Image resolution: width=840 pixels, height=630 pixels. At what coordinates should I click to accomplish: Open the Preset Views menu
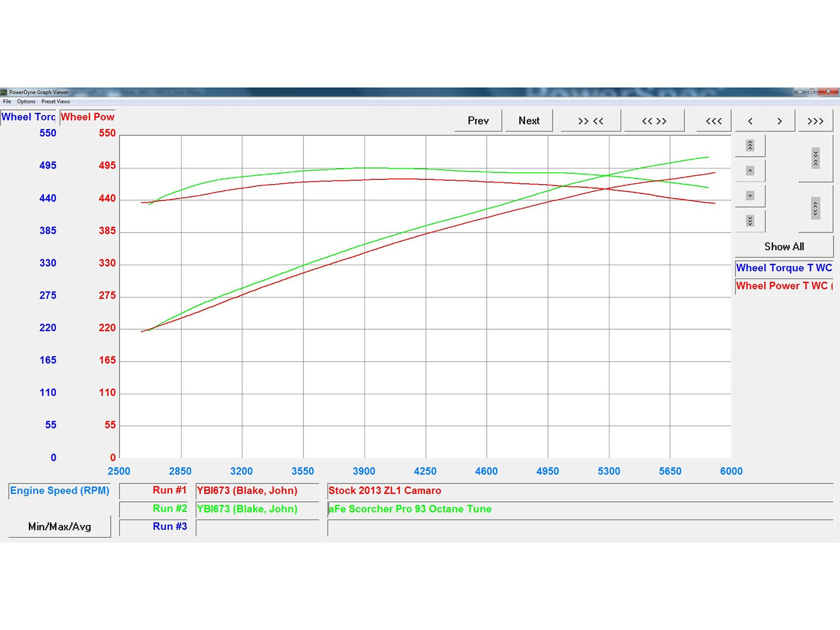[x=56, y=102]
